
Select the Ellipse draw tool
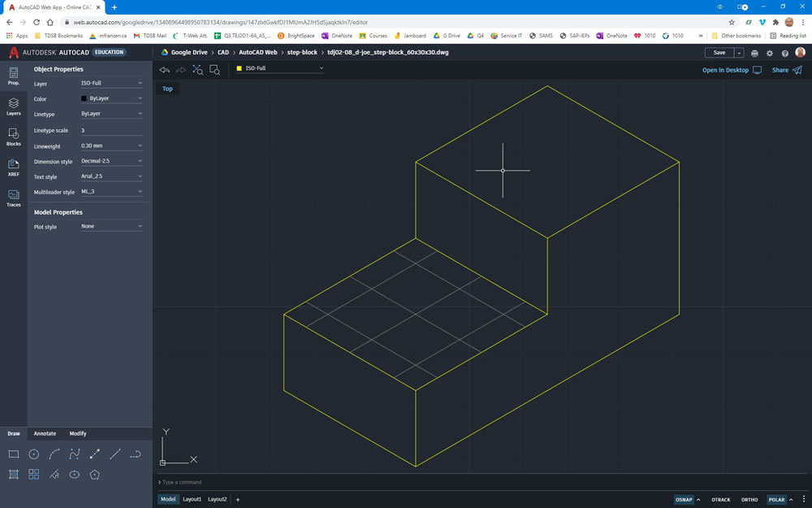(75, 475)
